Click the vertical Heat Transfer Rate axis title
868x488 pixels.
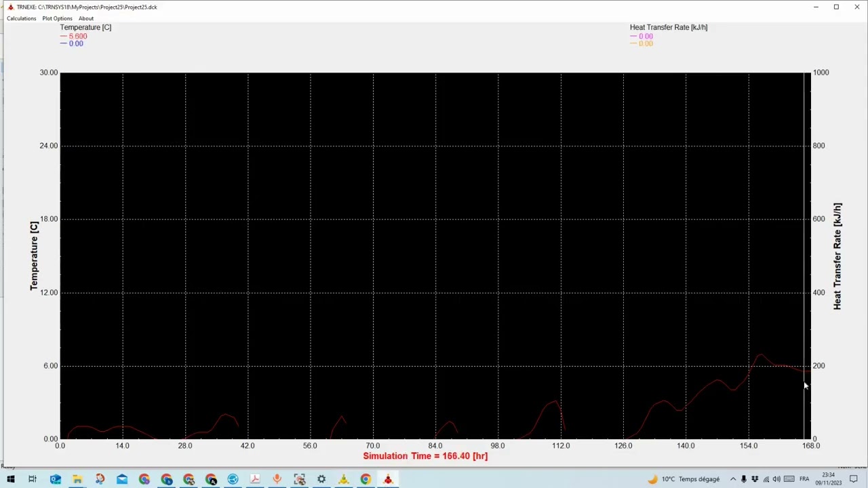(837, 256)
